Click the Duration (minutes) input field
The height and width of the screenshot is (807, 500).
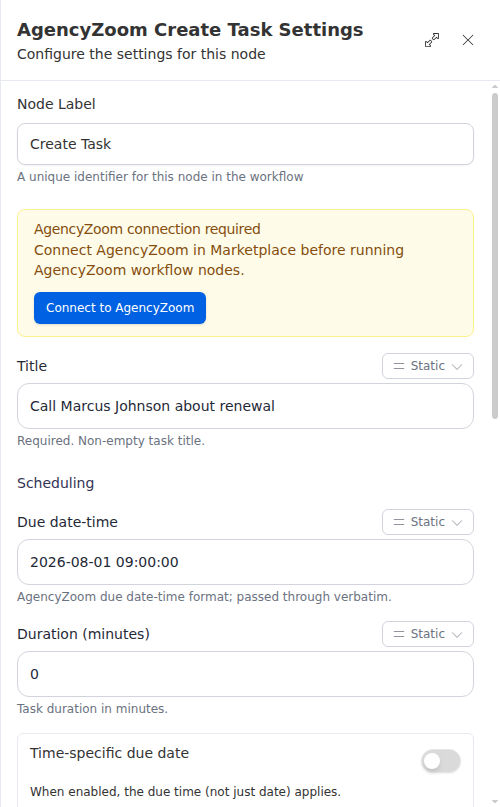coord(245,674)
